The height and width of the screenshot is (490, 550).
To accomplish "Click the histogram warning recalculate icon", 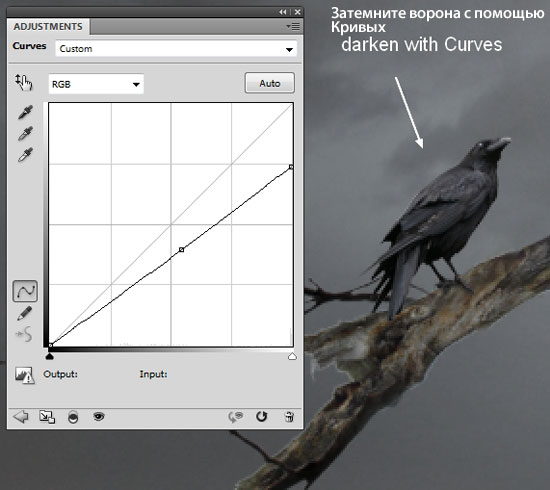I will tap(25, 375).
